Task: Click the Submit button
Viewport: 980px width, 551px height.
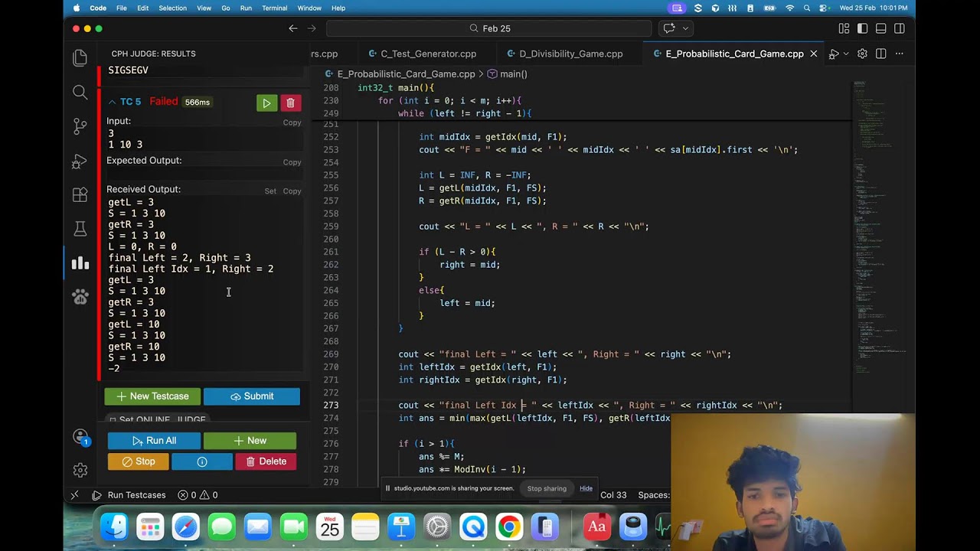Action: point(251,396)
